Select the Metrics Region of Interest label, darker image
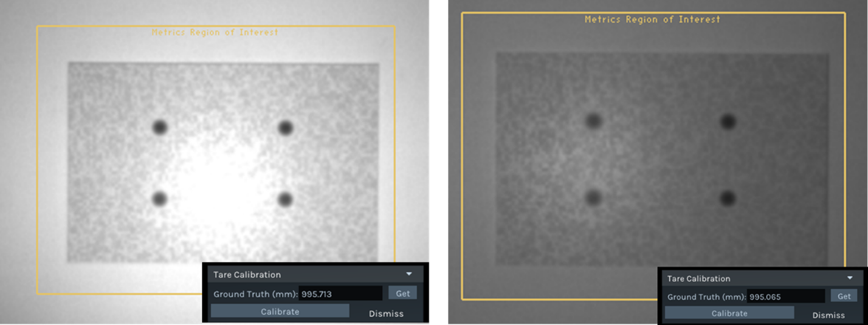The width and height of the screenshot is (868, 325). (652, 19)
